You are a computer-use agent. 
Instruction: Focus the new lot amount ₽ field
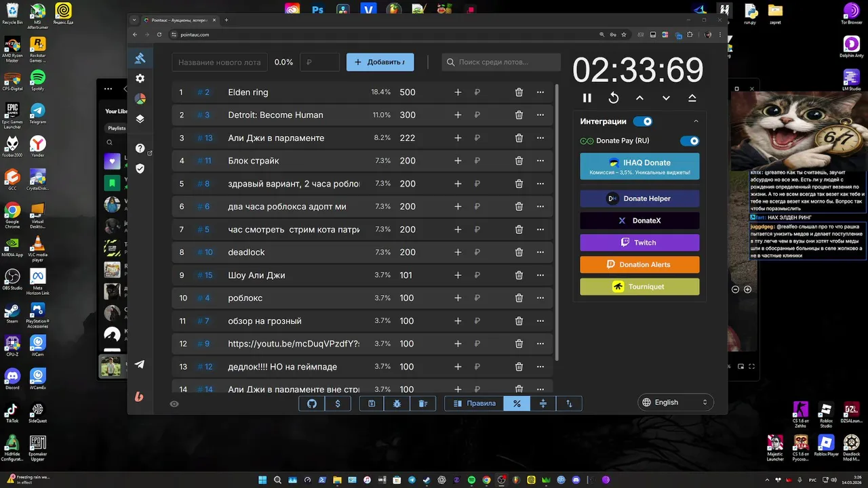point(319,62)
